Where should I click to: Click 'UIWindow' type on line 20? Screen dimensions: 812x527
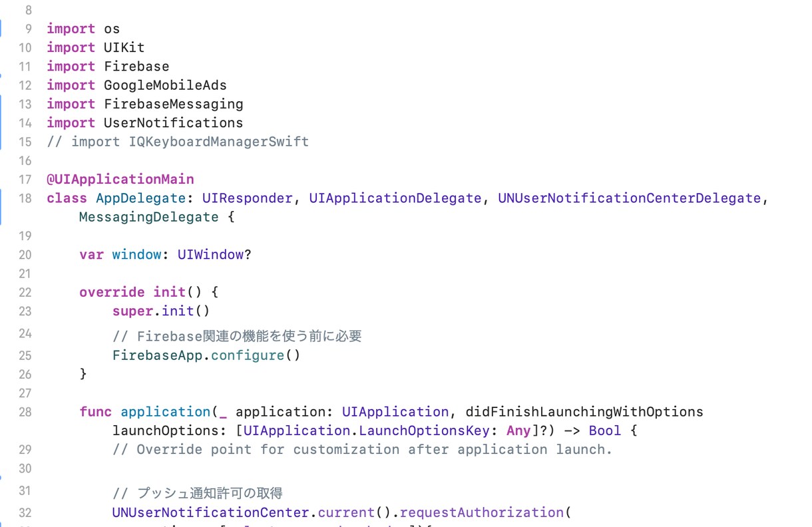click(x=210, y=254)
